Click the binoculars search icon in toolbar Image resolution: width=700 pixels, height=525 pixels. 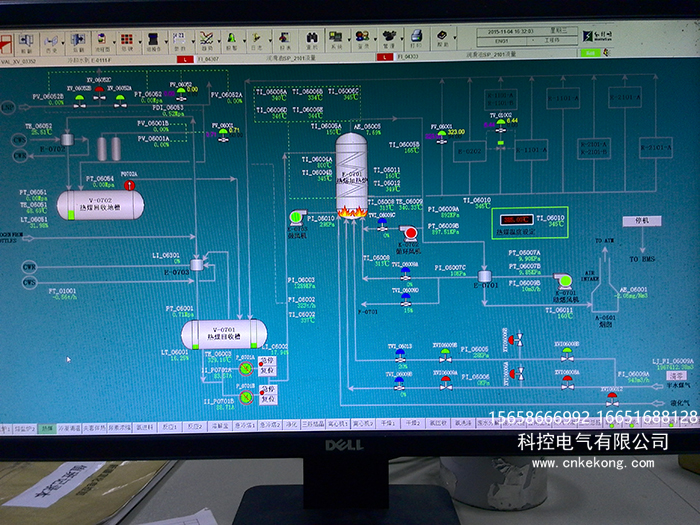pos(311,41)
